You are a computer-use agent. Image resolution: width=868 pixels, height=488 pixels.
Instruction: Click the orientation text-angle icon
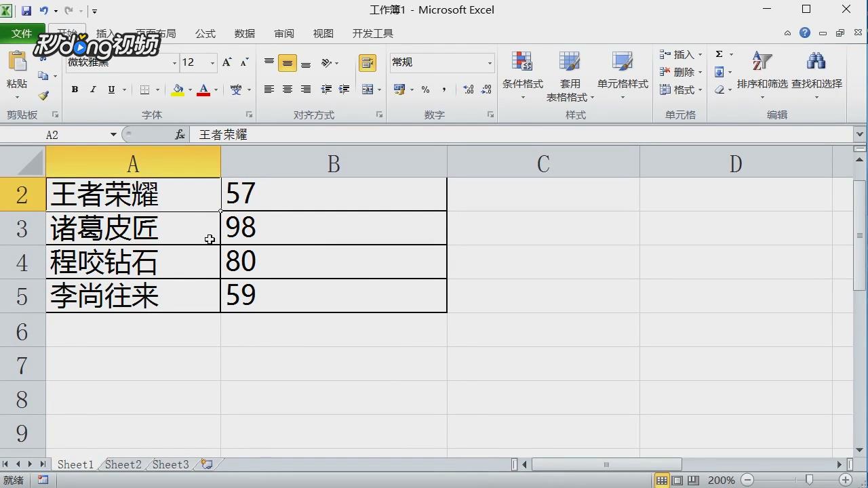click(327, 63)
